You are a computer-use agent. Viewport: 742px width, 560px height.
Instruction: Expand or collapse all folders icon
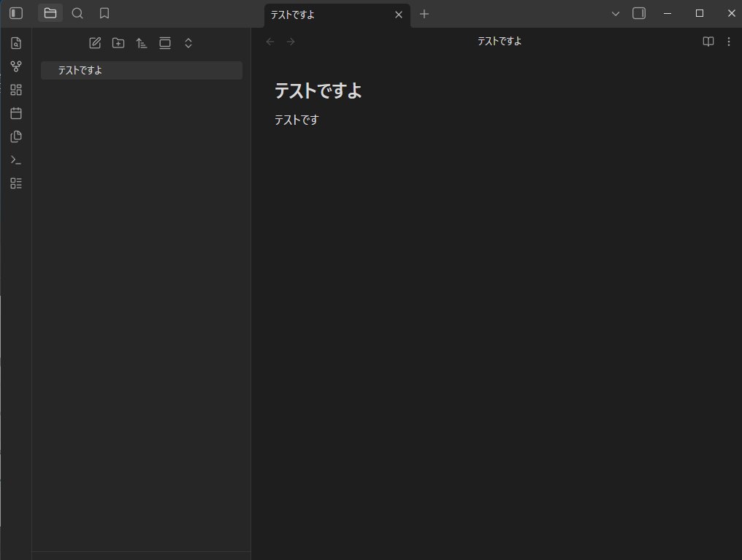click(188, 43)
